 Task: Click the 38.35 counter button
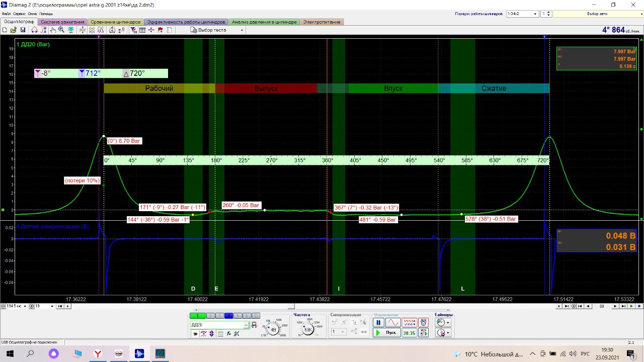409,333
